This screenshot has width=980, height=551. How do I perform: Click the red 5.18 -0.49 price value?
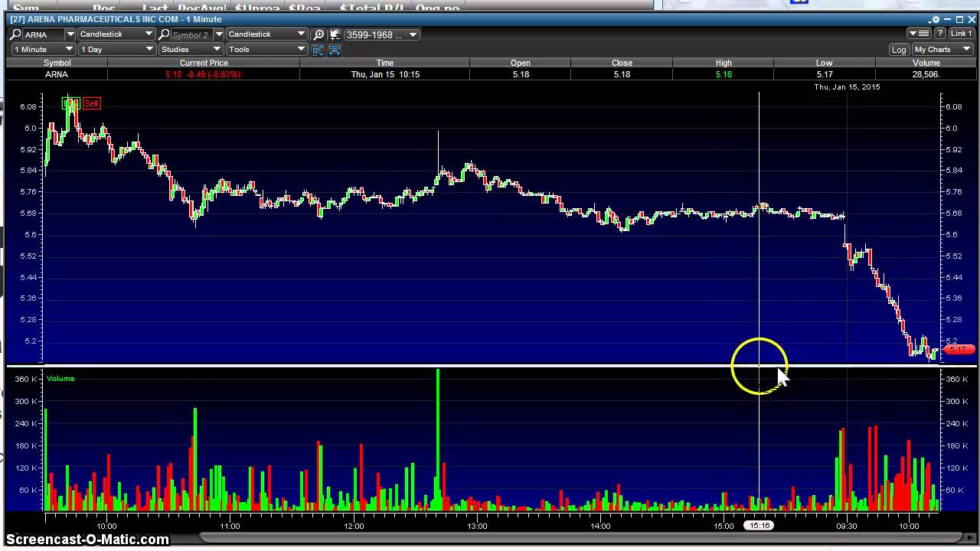[x=203, y=74]
